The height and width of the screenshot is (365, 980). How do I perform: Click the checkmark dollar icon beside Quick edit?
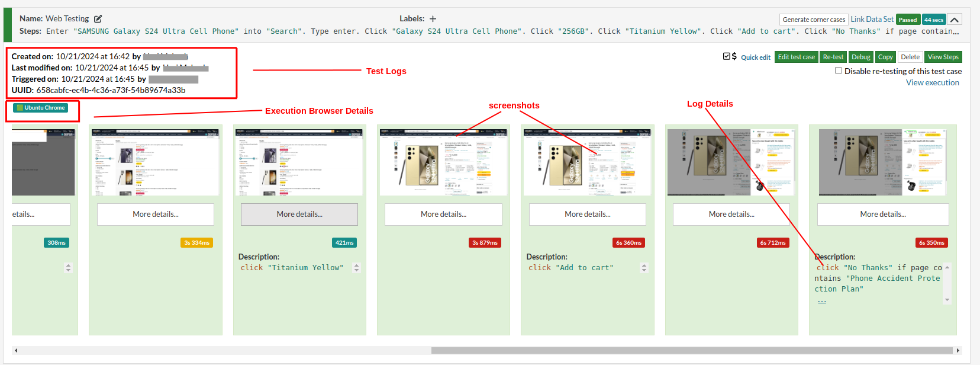(730, 56)
